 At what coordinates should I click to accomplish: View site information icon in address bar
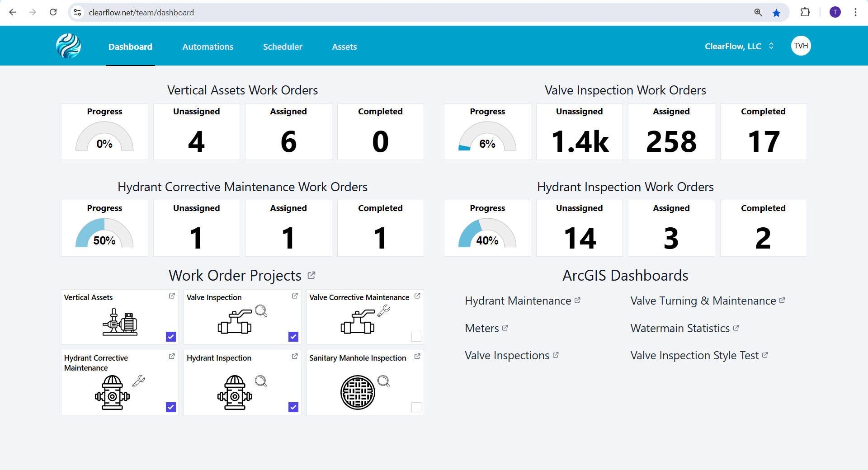[78, 12]
